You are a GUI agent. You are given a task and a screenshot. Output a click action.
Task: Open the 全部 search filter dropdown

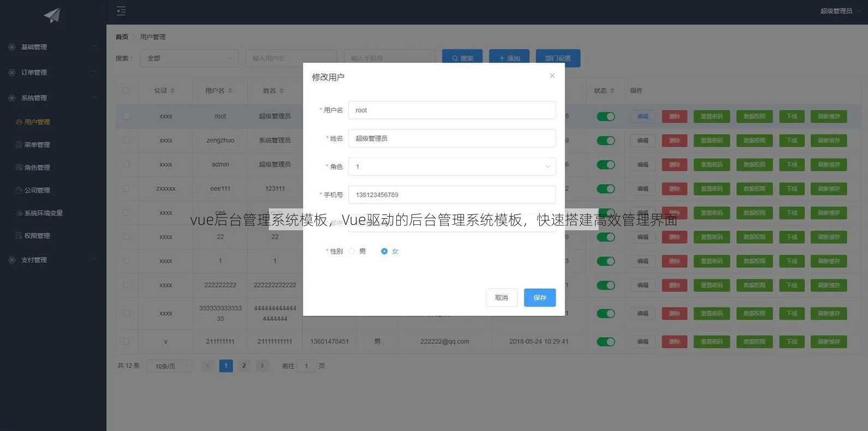coord(189,58)
